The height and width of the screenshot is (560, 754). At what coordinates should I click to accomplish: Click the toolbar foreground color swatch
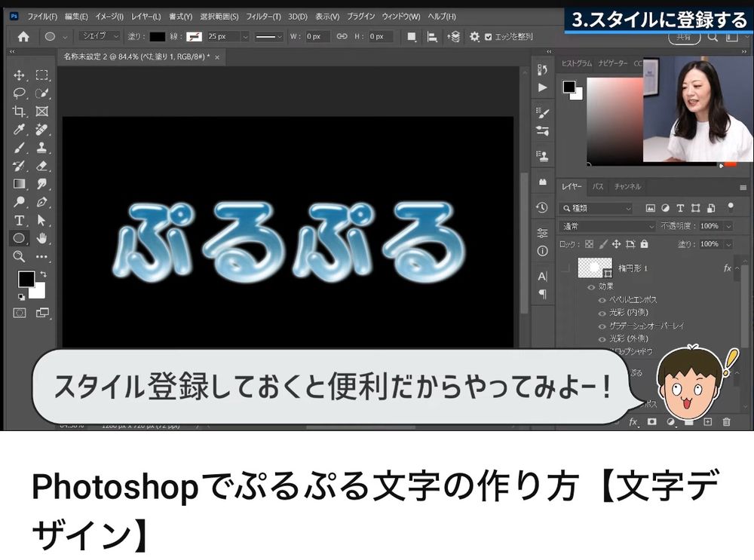click(x=26, y=280)
